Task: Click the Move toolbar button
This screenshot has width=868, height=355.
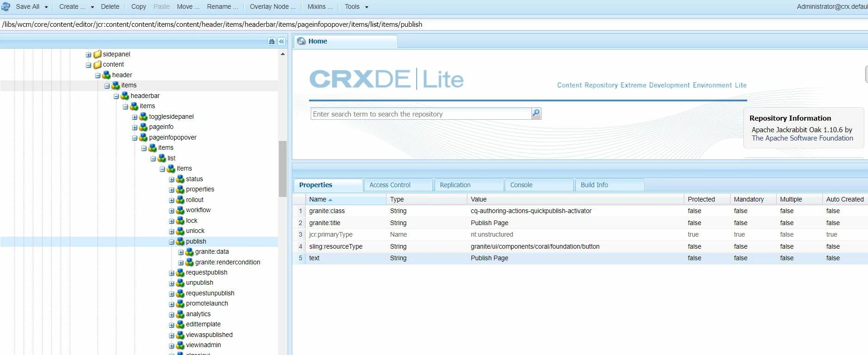Action: click(188, 6)
